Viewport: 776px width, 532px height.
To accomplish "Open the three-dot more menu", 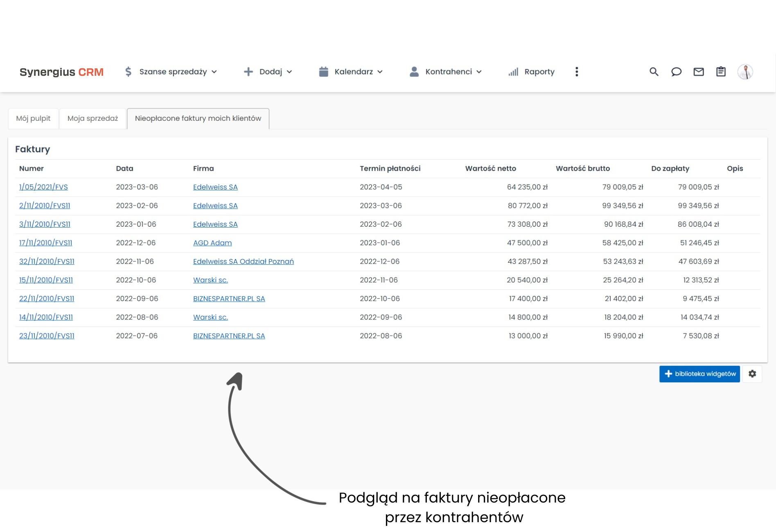I will (x=577, y=72).
